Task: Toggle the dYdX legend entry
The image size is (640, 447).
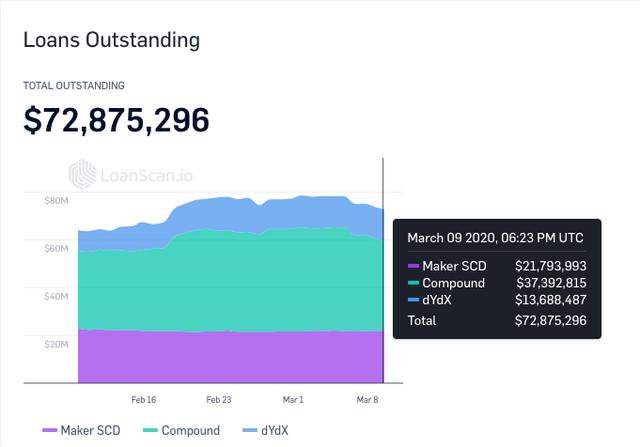Action: pos(265,430)
